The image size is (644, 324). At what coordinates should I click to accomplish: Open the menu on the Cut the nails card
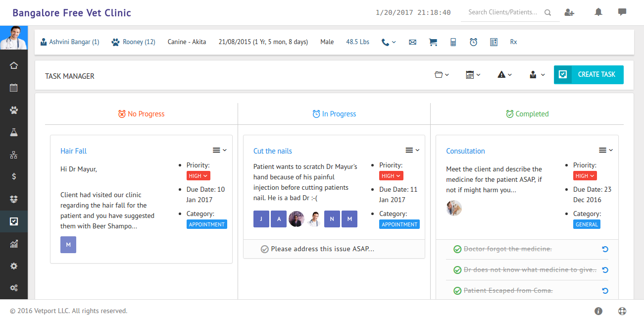tap(413, 150)
